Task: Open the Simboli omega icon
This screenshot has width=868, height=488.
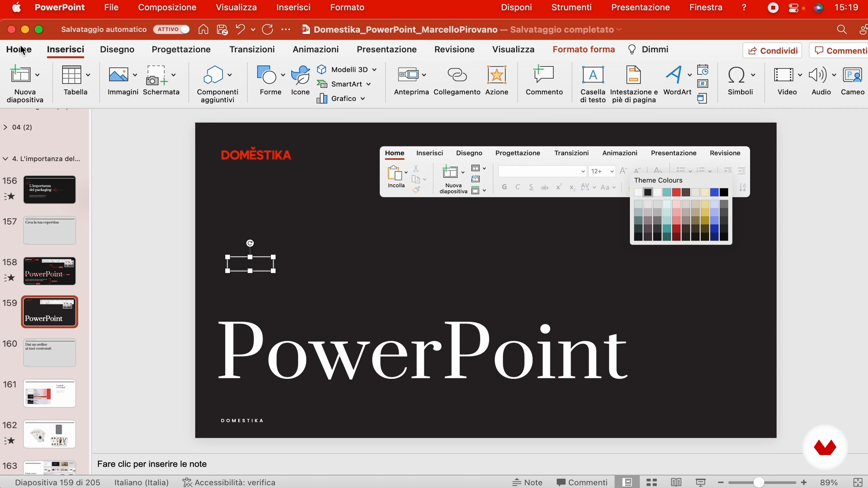Action: point(736,75)
